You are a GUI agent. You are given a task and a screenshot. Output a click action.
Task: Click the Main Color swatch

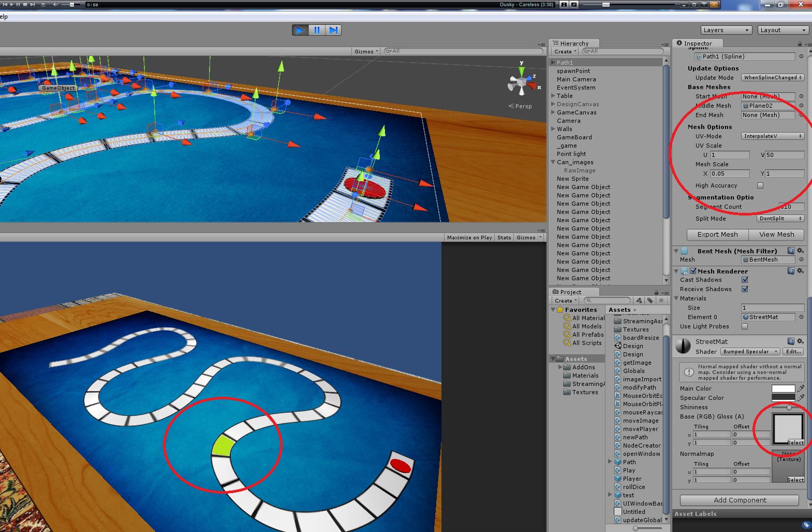coord(783,389)
